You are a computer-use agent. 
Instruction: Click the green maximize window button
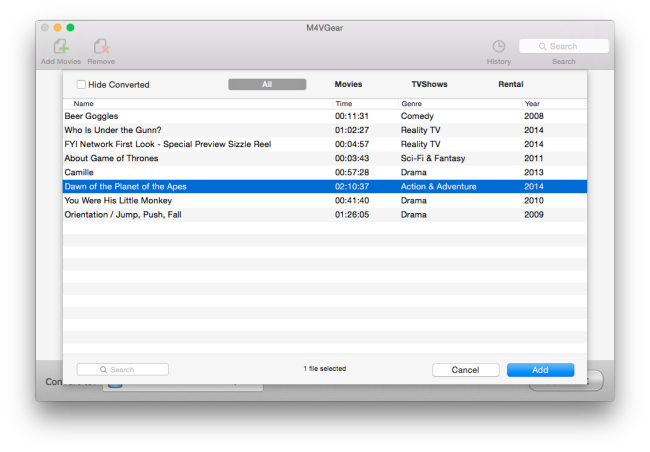point(70,28)
